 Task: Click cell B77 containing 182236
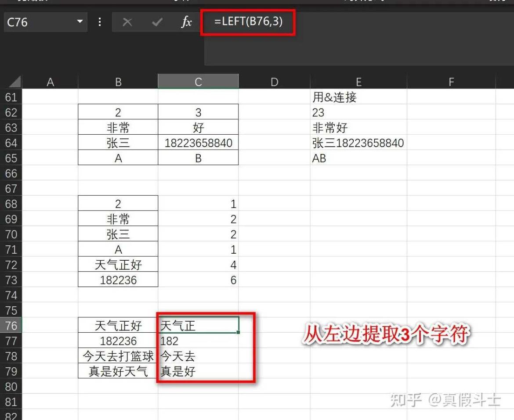(118, 341)
